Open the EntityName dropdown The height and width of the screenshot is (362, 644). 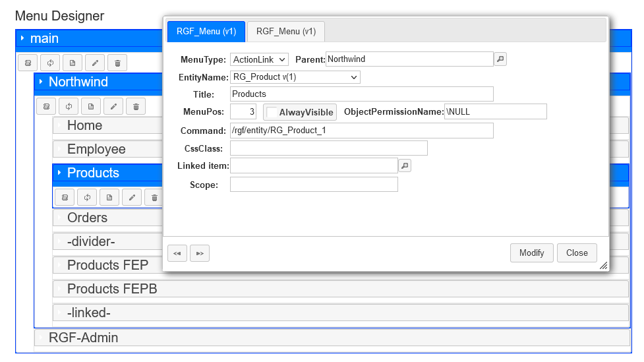point(295,77)
